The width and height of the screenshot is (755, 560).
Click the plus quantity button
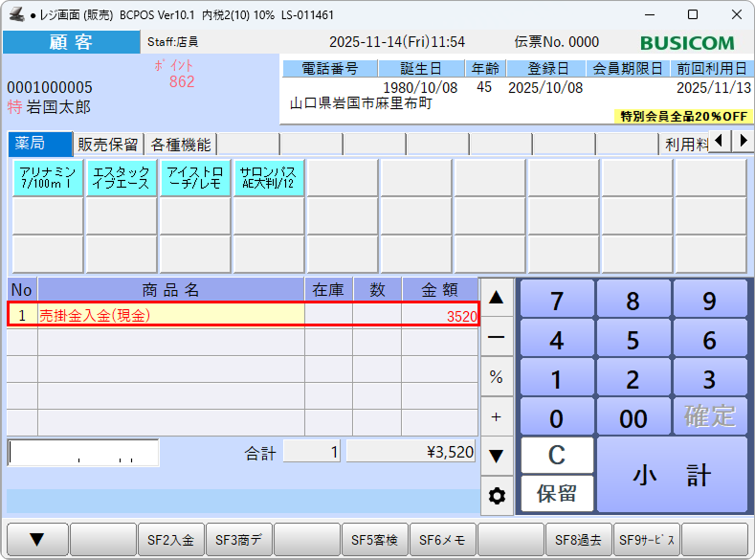(496, 416)
